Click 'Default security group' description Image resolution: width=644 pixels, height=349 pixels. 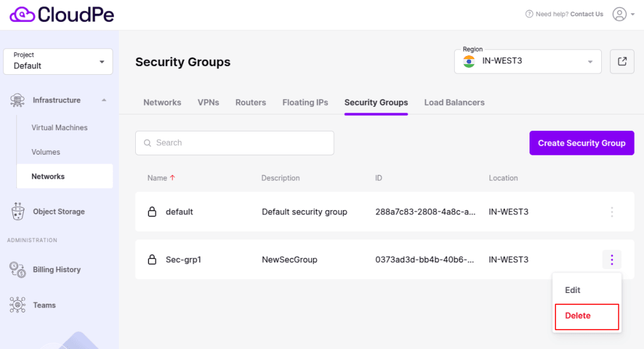[305, 212]
